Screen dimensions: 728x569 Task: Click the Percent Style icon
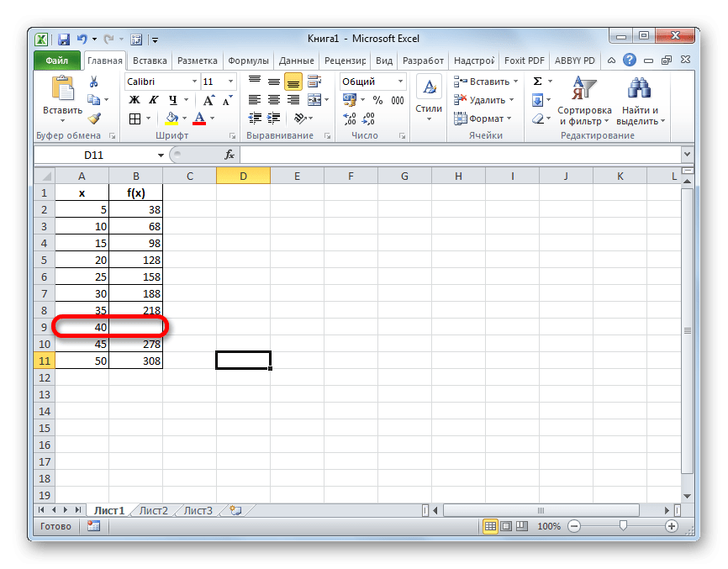378,100
